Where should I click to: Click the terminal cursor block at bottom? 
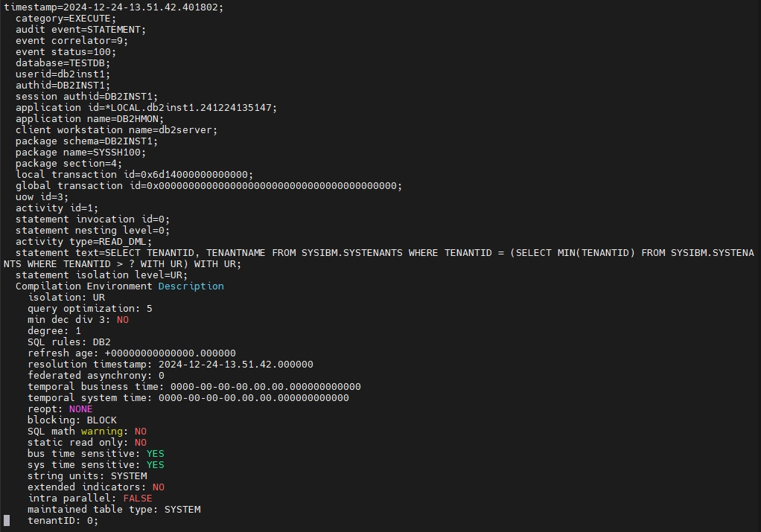click(7, 520)
